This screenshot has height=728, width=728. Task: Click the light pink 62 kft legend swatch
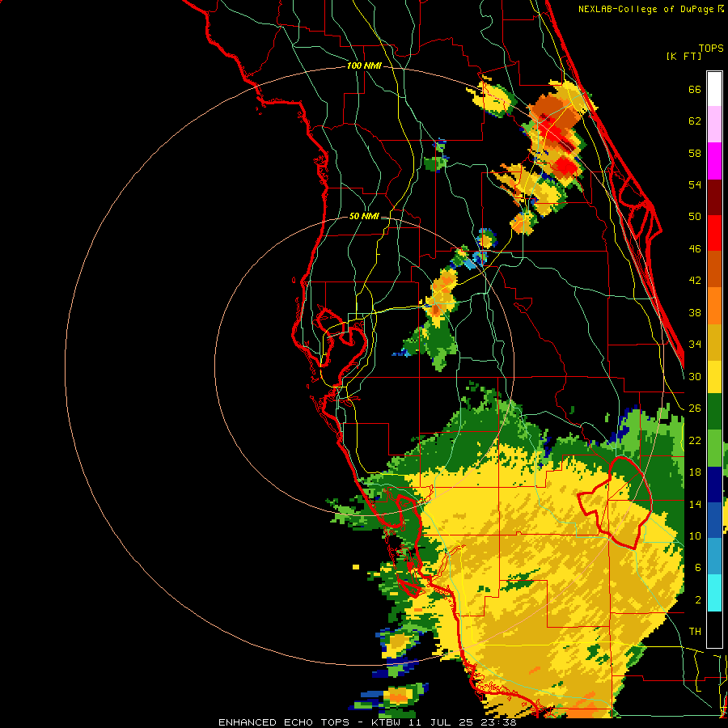click(x=714, y=125)
